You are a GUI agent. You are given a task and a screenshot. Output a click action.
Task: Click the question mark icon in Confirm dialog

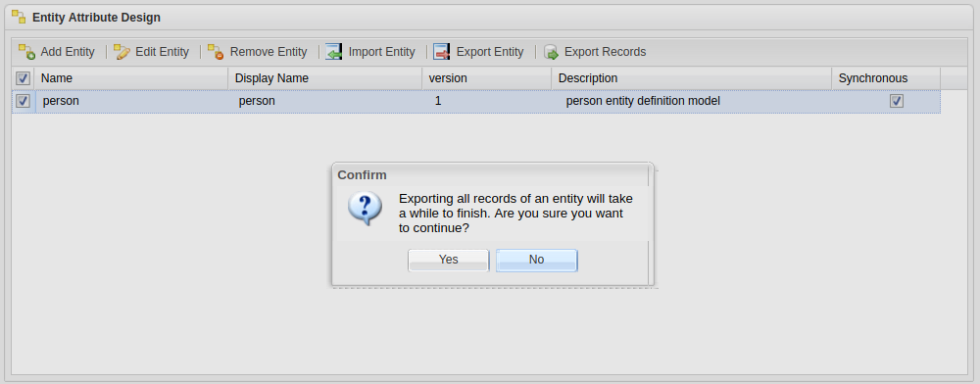pyautogui.click(x=366, y=209)
